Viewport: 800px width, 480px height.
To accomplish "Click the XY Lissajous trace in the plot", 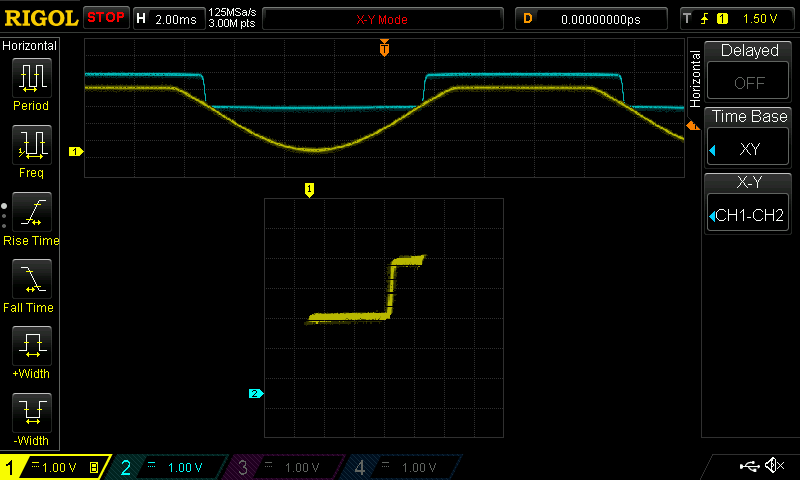I will [x=390, y=291].
